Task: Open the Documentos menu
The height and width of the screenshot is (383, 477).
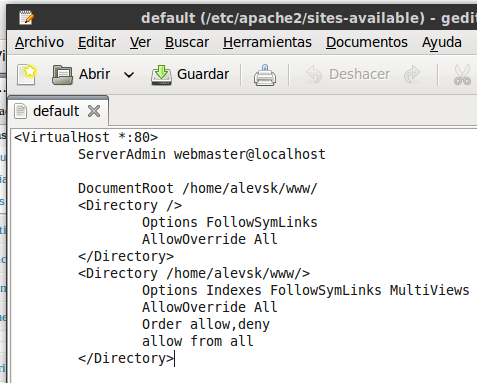Action: point(367,42)
